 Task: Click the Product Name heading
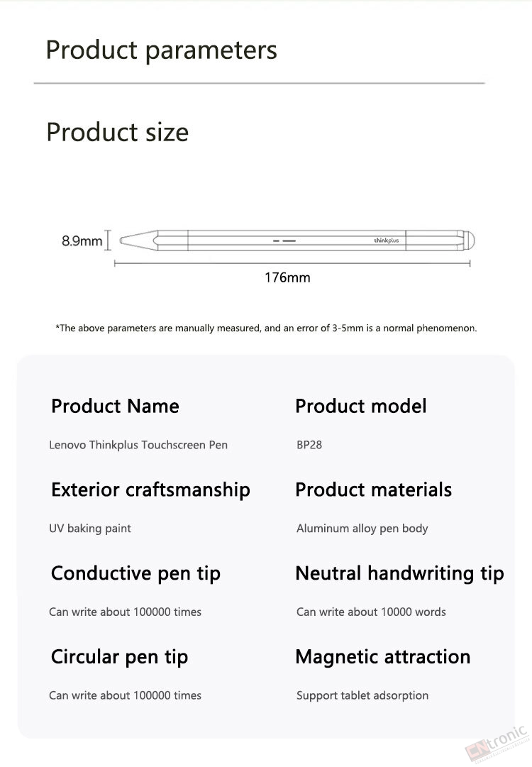click(x=116, y=406)
